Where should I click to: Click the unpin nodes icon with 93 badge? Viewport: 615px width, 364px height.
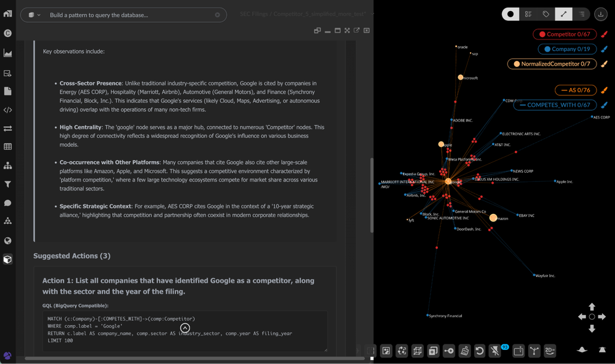coord(496,351)
